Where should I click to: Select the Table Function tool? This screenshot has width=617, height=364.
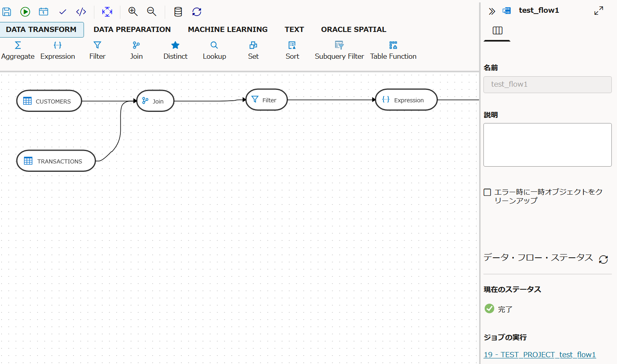click(x=393, y=51)
